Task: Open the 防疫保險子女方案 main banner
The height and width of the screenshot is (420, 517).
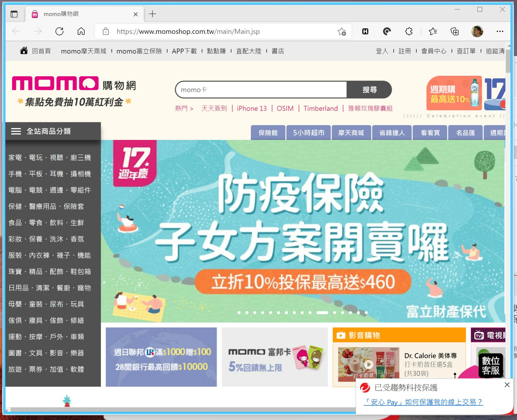Action: click(x=303, y=231)
